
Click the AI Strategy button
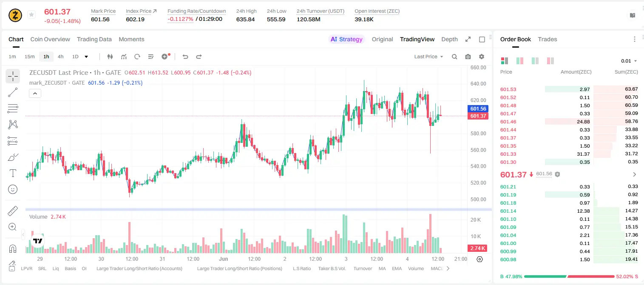click(x=346, y=39)
